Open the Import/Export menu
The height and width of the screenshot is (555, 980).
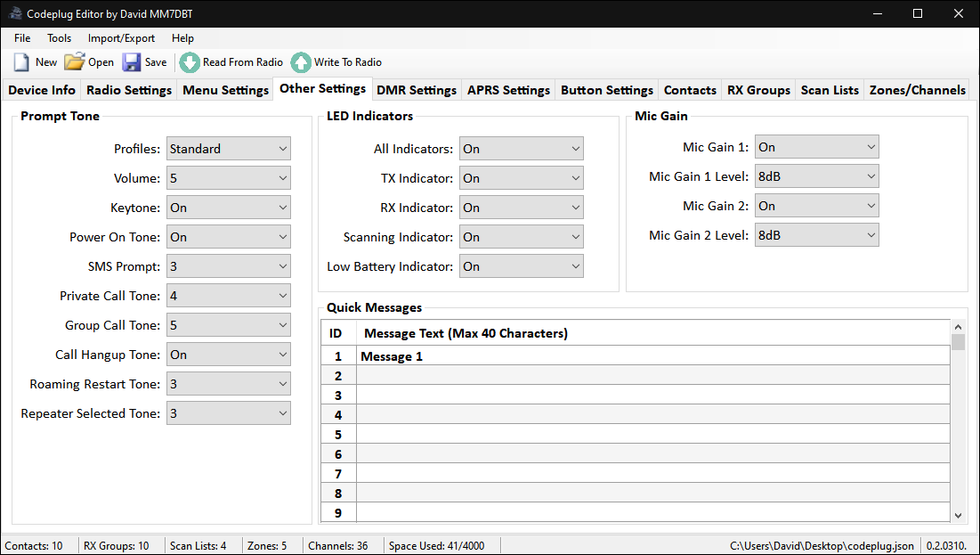(x=121, y=38)
